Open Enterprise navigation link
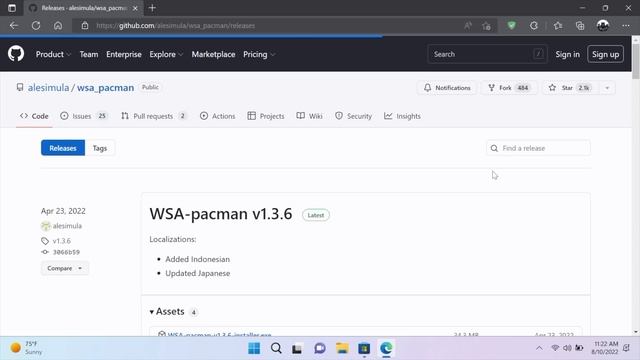This screenshot has height=360, width=640. [124, 54]
